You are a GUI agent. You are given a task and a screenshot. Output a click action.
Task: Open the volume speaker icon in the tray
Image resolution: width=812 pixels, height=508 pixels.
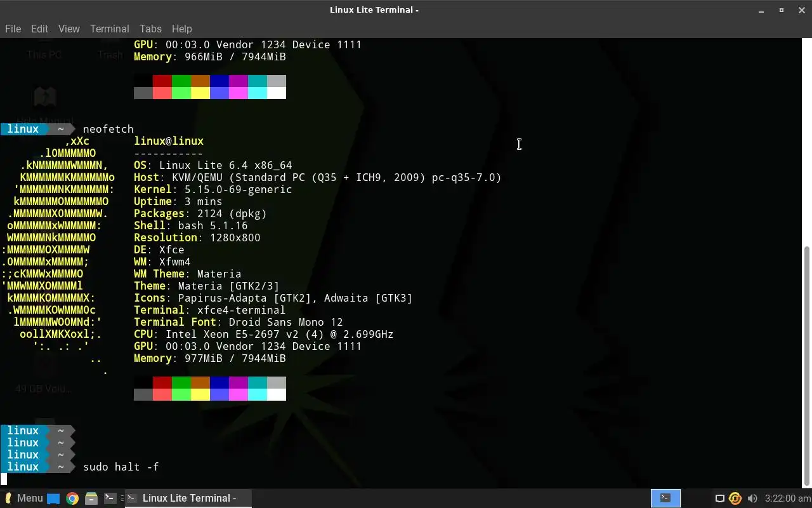(x=752, y=498)
